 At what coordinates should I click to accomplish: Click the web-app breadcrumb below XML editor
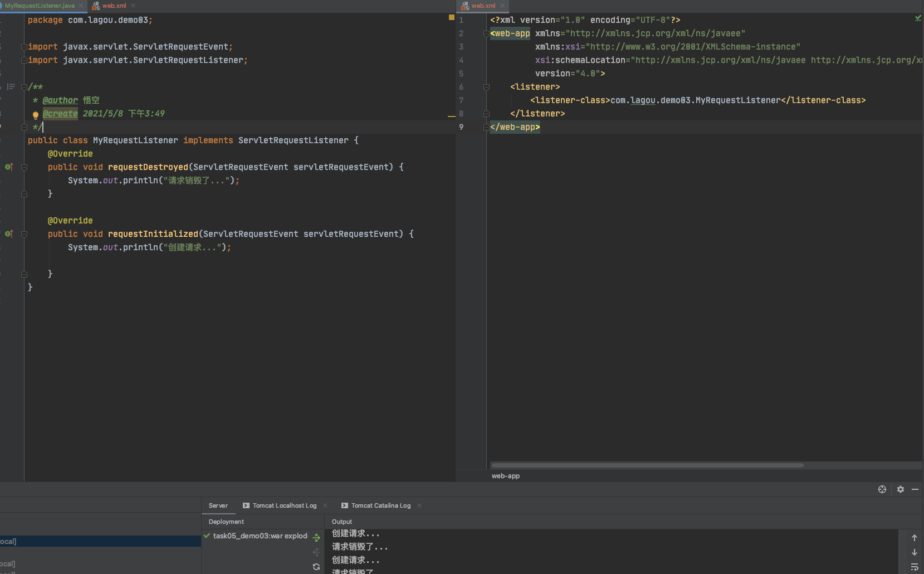pos(506,476)
